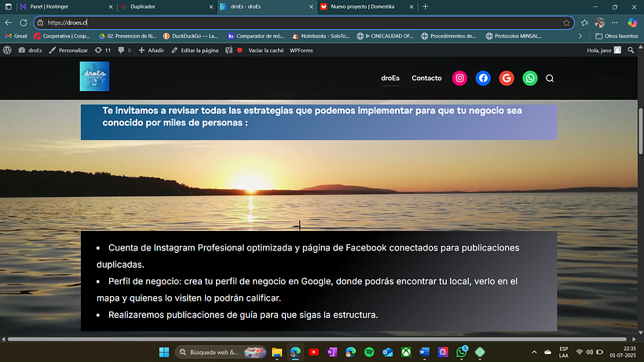Open the Otros favoritos folder
The image size is (644, 362).
pyautogui.click(x=617, y=36)
